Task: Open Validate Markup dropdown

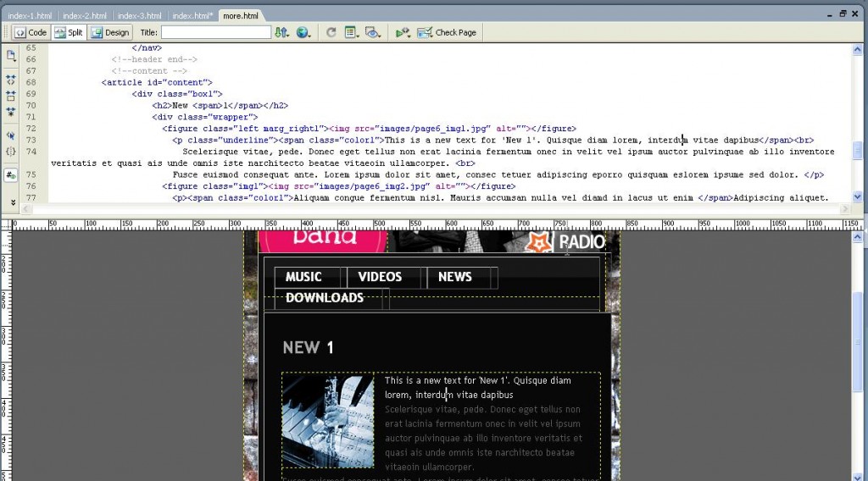Action: (x=403, y=33)
